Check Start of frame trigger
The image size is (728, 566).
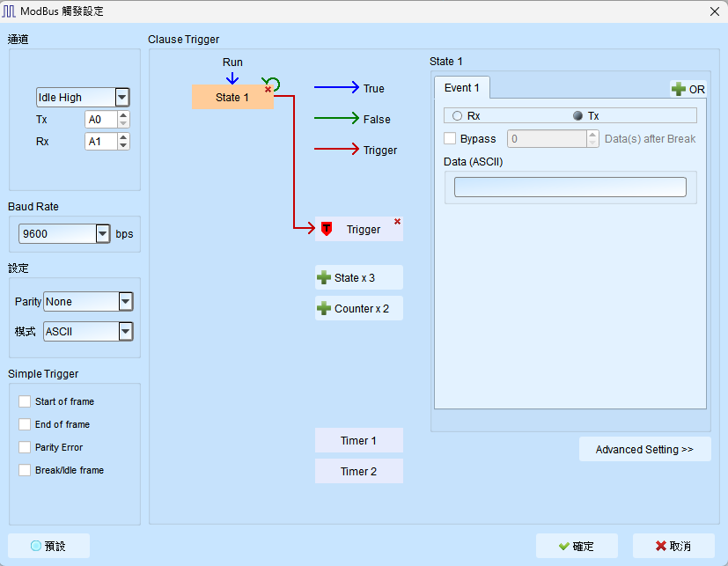(x=25, y=401)
